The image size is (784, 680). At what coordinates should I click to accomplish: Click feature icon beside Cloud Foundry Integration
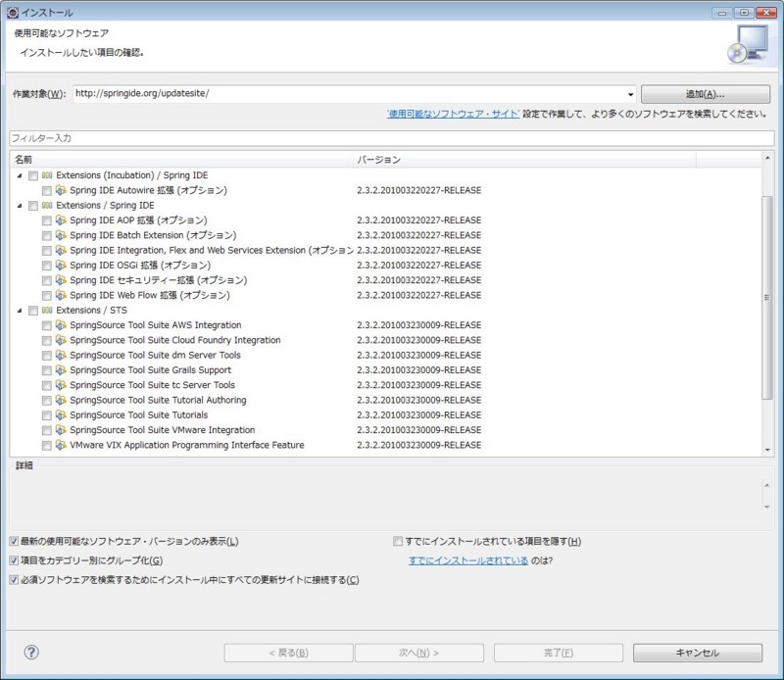tap(61, 340)
